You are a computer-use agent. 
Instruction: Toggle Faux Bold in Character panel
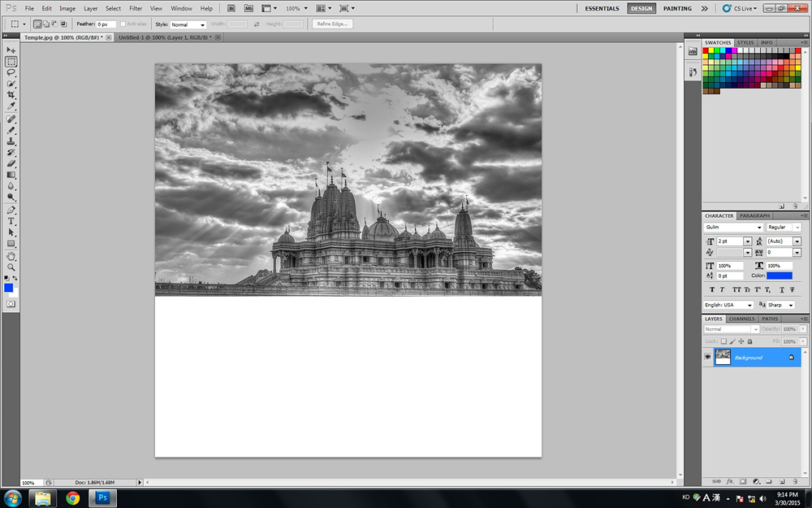(x=712, y=289)
